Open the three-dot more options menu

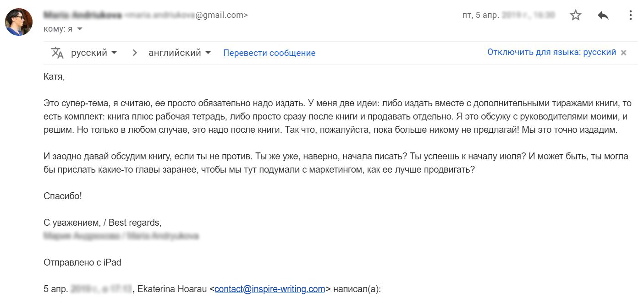(630, 15)
